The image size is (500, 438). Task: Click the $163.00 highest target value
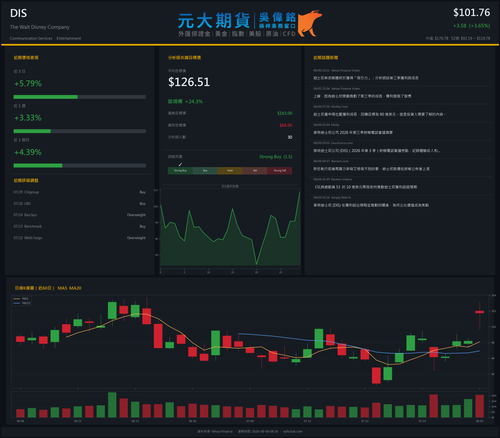click(285, 113)
